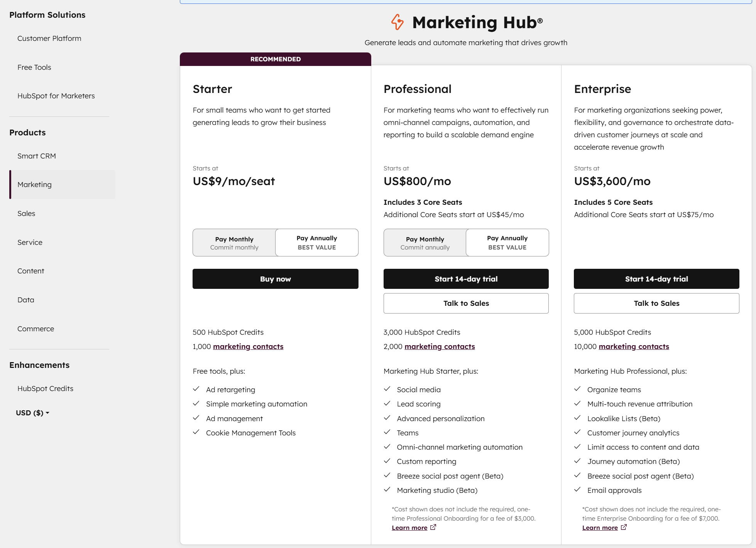
Task: Click external link icon beside Professional Learn more
Action: (433, 527)
